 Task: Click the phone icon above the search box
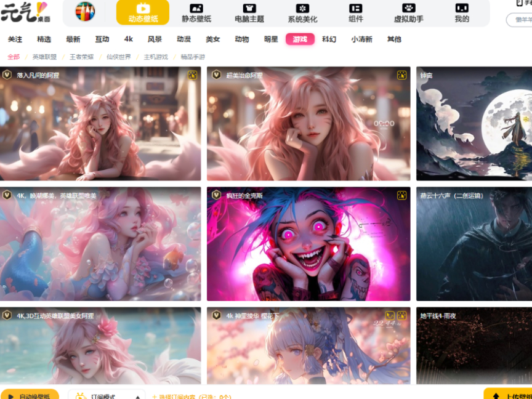pos(519,2)
